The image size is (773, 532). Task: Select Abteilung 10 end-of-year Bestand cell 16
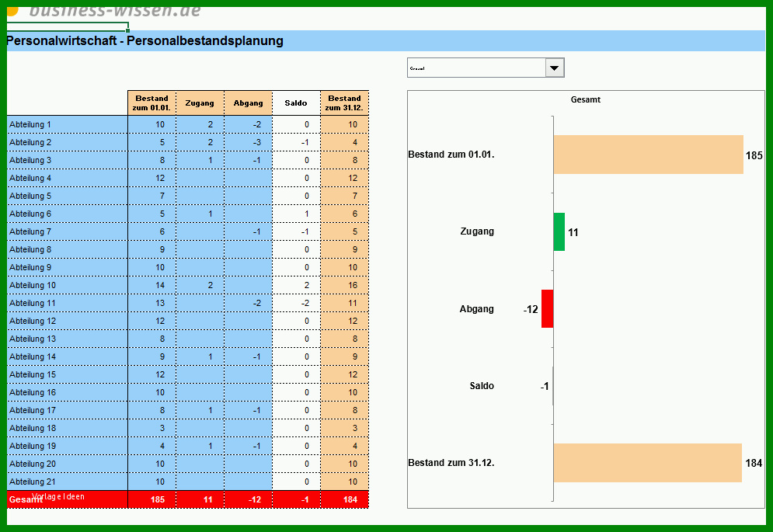(x=345, y=286)
